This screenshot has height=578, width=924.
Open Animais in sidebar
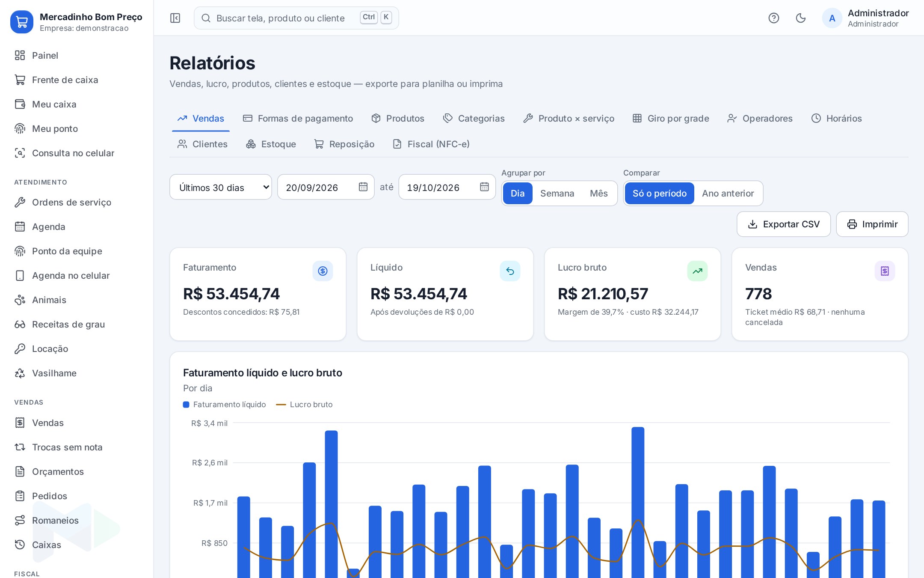click(77, 300)
